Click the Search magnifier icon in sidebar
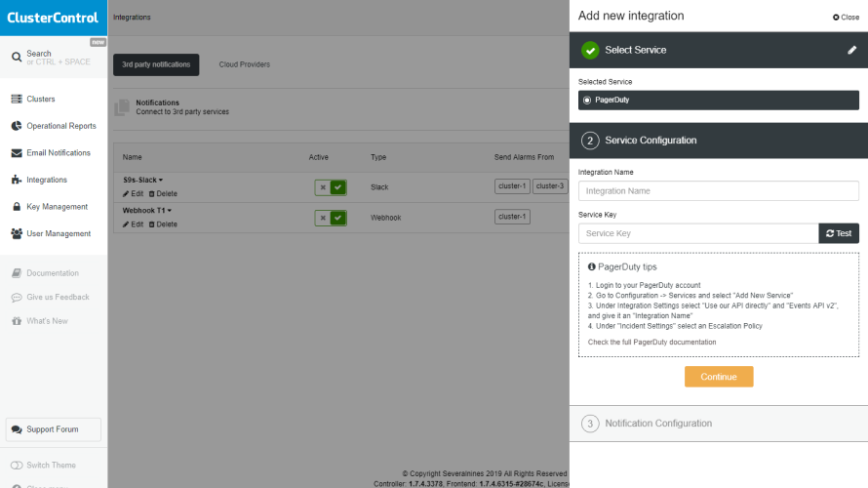The image size is (868, 488). click(17, 58)
